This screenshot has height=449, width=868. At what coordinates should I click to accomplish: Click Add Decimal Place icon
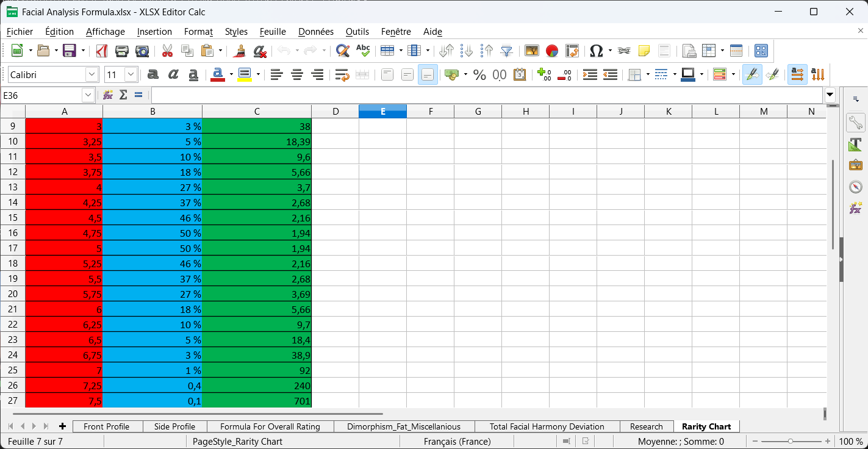[x=544, y=74]
